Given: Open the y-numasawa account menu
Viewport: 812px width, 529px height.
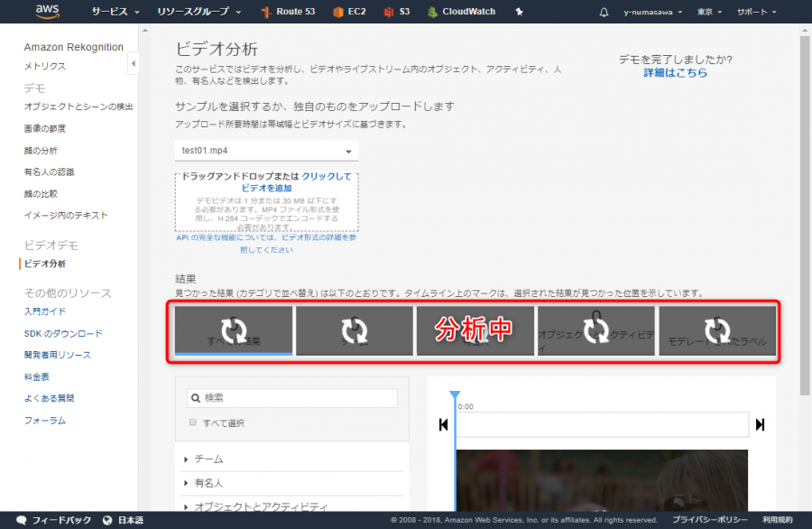Looking at the screenshot, I should coord(652,12).
